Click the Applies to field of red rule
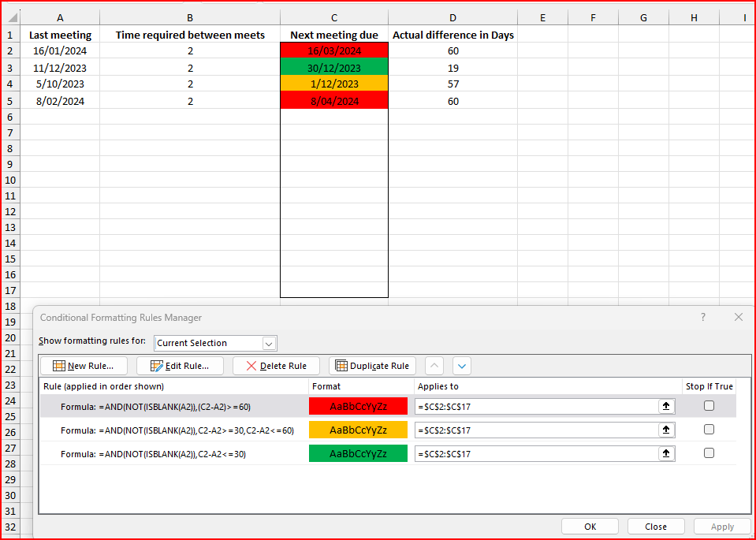This screenshot has height=540, width=756. point(537,407)
